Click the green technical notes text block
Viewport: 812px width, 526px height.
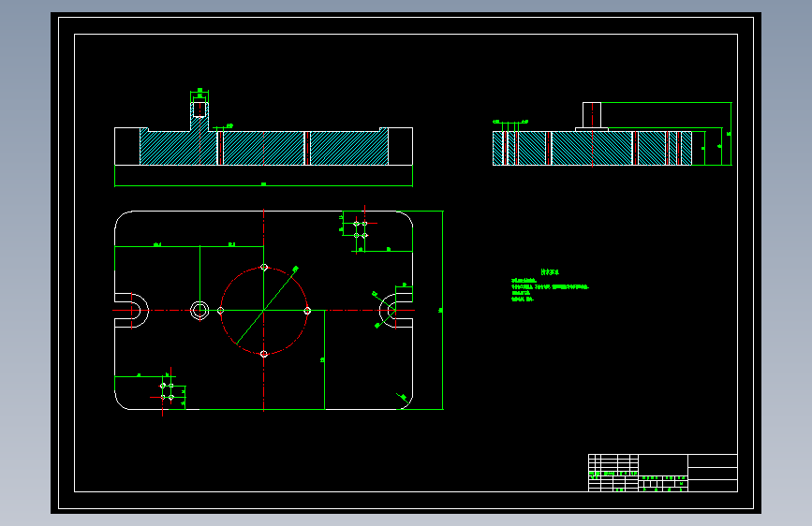tap(550, 285)
